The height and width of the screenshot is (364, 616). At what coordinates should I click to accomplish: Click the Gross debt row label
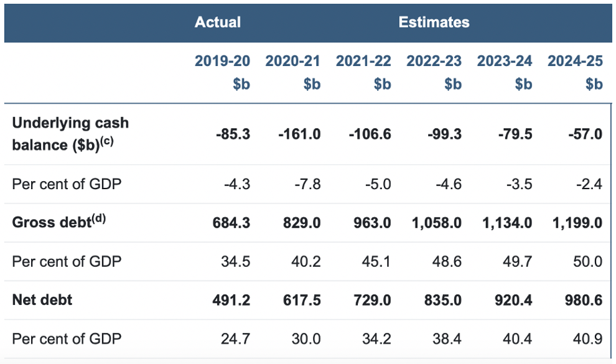(52, 223)
